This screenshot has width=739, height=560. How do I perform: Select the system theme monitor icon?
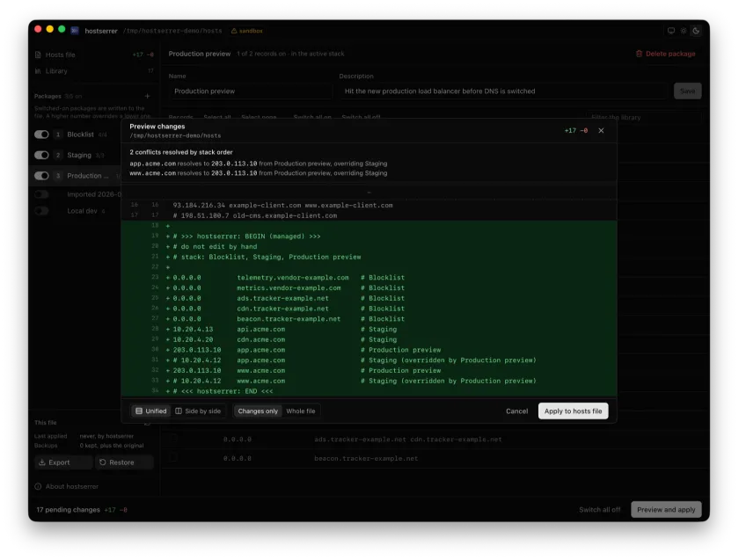point(671,31)
